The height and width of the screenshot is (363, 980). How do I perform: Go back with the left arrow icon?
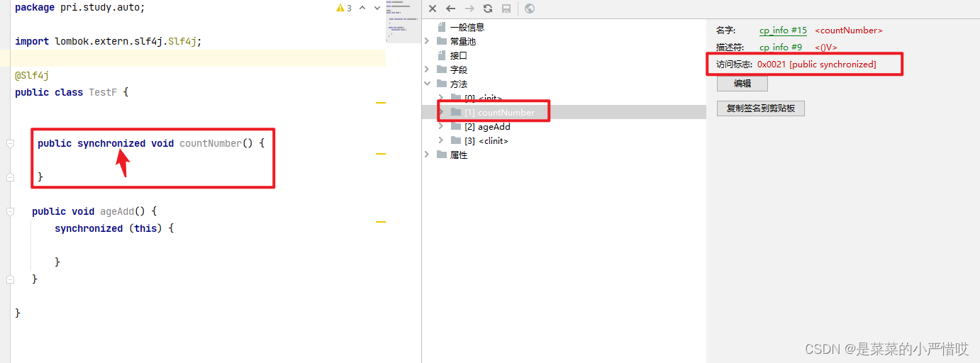point(450,9)
